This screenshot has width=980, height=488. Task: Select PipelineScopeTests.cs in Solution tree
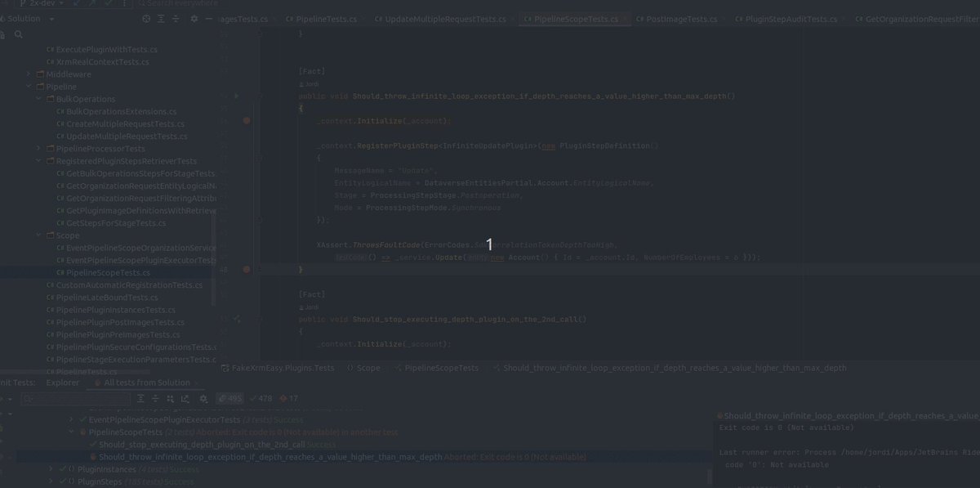tap(108, 272)
